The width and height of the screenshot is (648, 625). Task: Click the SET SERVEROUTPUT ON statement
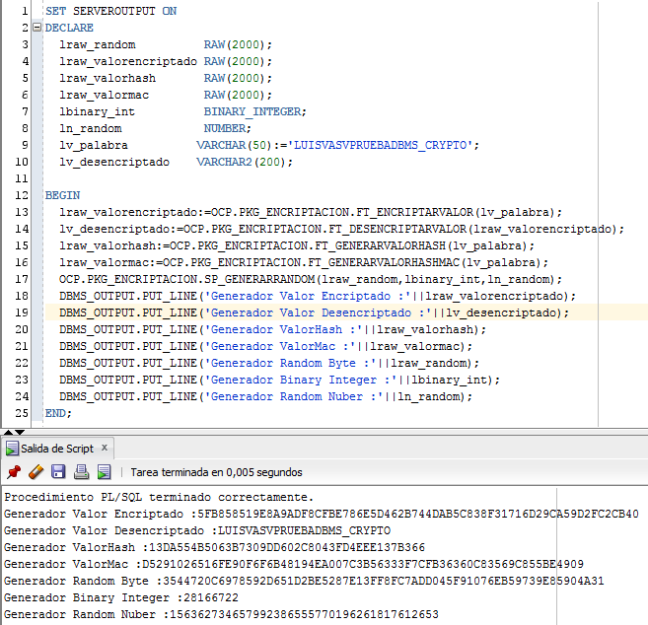111,11
